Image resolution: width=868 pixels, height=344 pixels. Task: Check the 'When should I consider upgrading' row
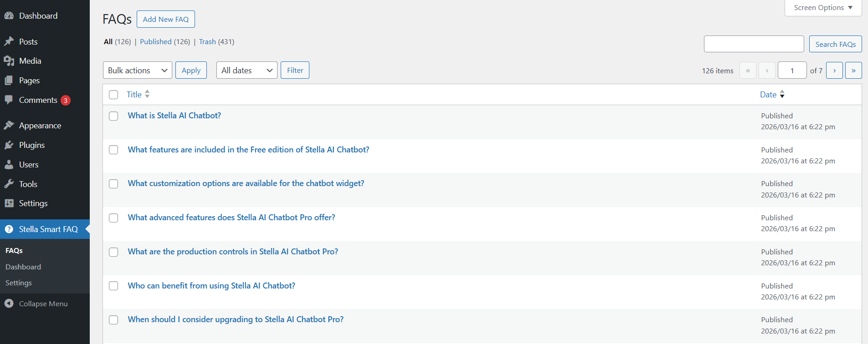pos(113,320)
